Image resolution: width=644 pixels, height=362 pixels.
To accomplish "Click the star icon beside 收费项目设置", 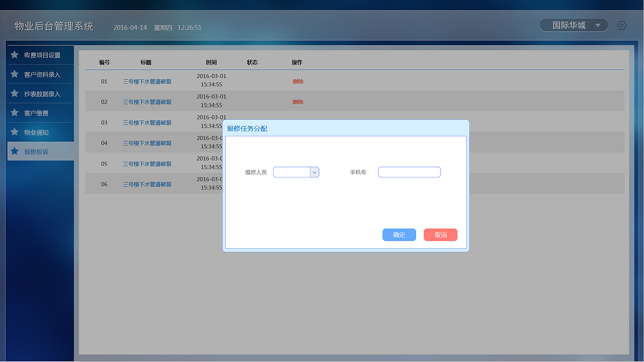I will 14,55.
